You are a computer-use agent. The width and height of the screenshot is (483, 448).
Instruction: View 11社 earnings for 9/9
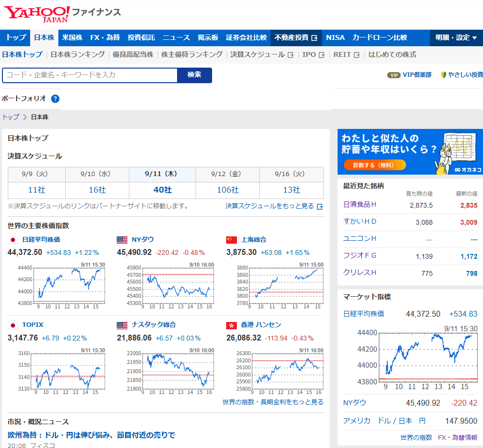[x=36, y=190]
